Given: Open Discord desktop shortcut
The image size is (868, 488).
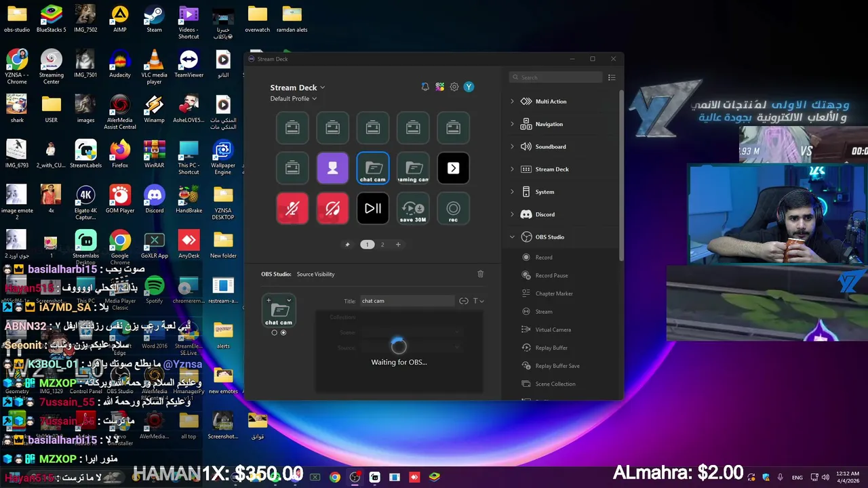Looking at the screenshot, I should coord(154,200).
